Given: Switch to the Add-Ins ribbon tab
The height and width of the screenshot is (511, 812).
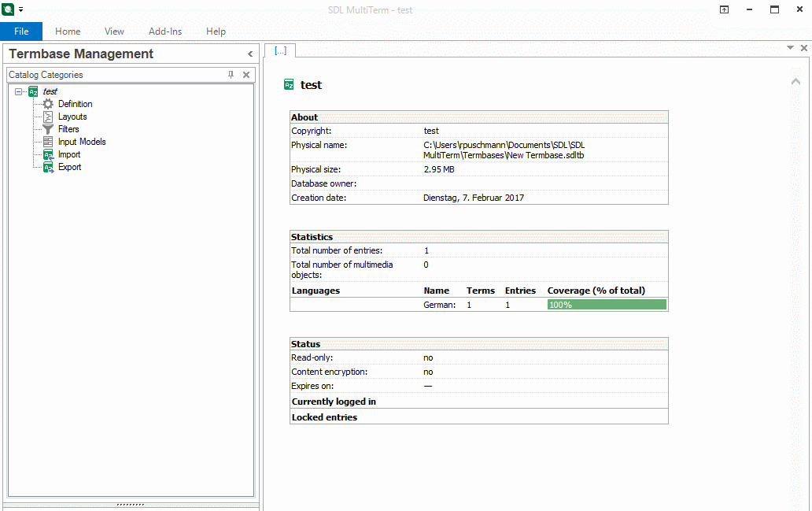Looking at the screenshot, I should (x=165, y=31).
